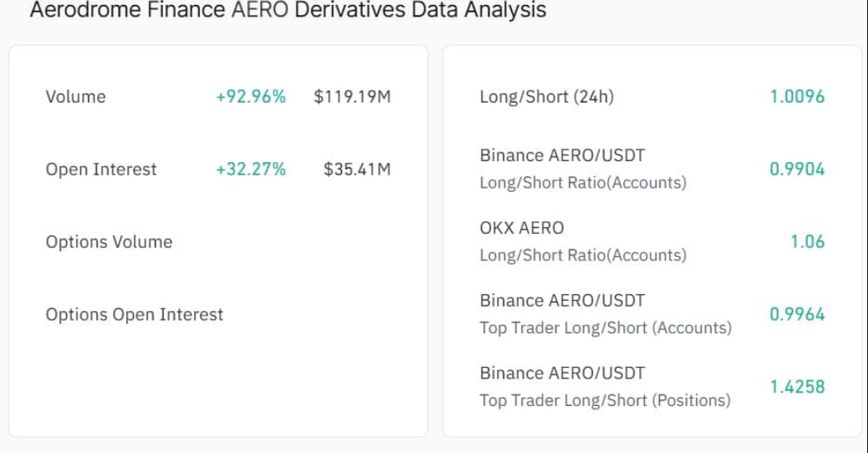
Task: Open the OKX AERO entry
Action: [x=522, y=228]
